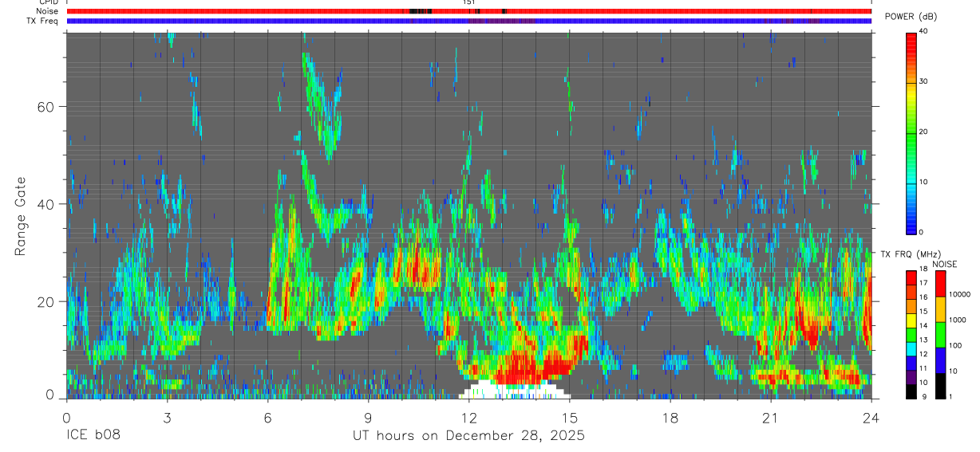Click the 14 MHz frequency legend label
Image resolution: width=980 pixels, height=452 pixels.
click(x=924, y=325)
